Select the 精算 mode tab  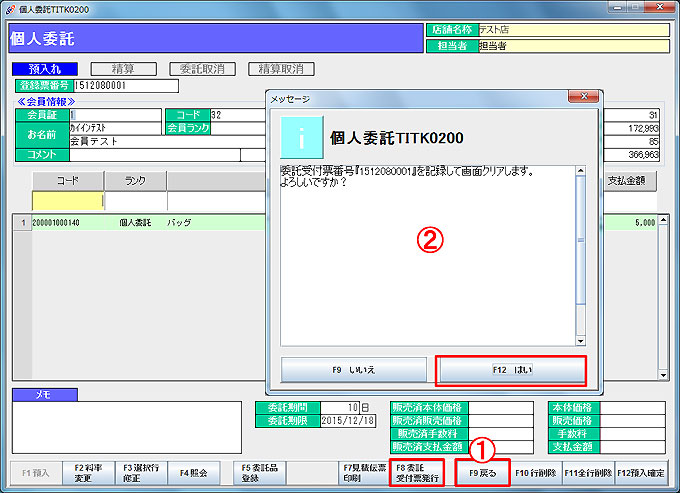click(x=124, y=69)
